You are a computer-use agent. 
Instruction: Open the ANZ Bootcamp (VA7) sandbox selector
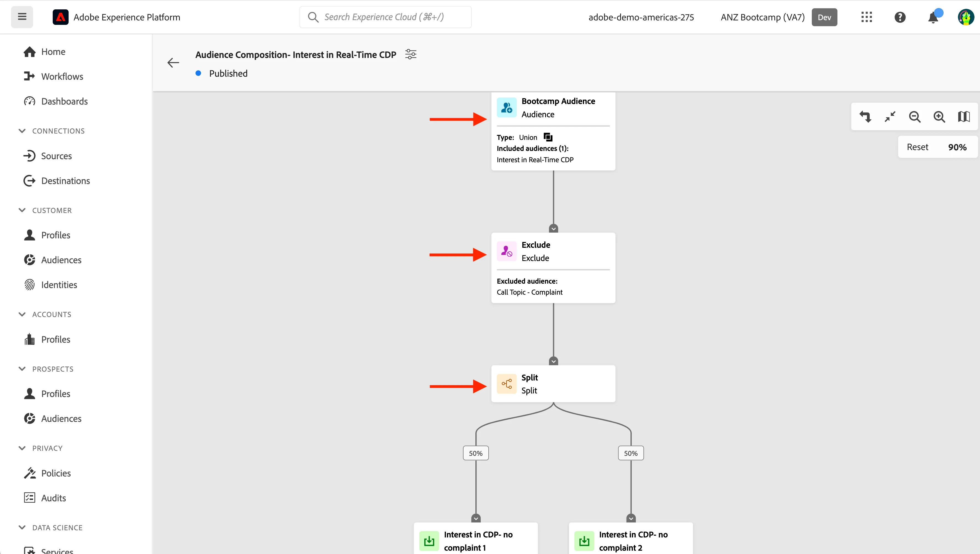762,17
